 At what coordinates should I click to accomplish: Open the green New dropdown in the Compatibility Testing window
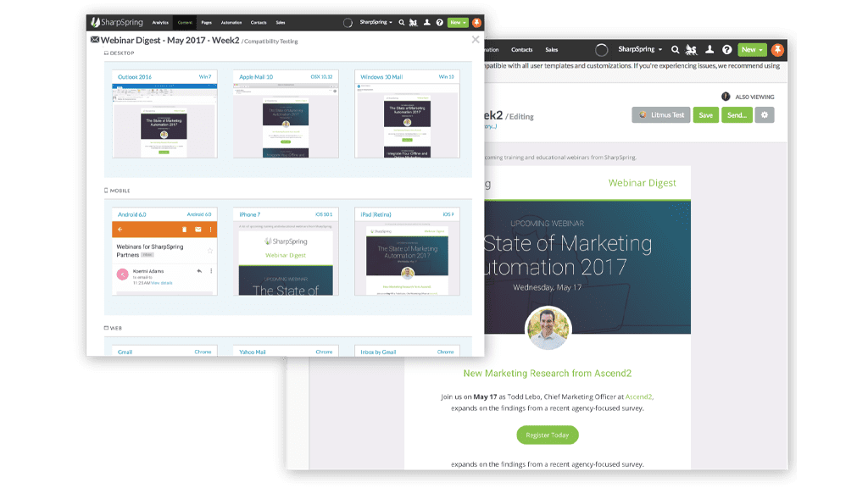pyautogui.click(x=458, y=23)
